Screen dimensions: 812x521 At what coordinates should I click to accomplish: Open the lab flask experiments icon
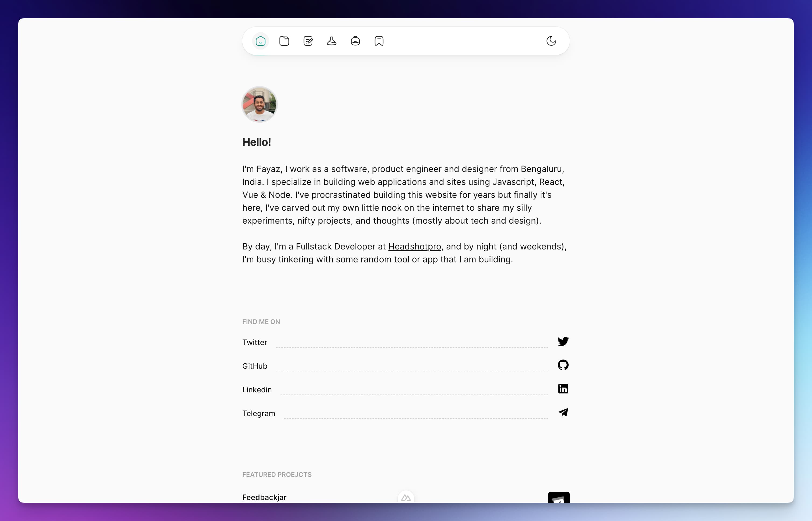click(331, 41)
